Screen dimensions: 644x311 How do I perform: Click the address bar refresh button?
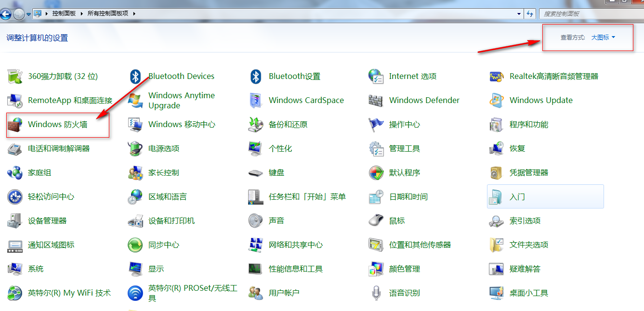coord(530,13)
